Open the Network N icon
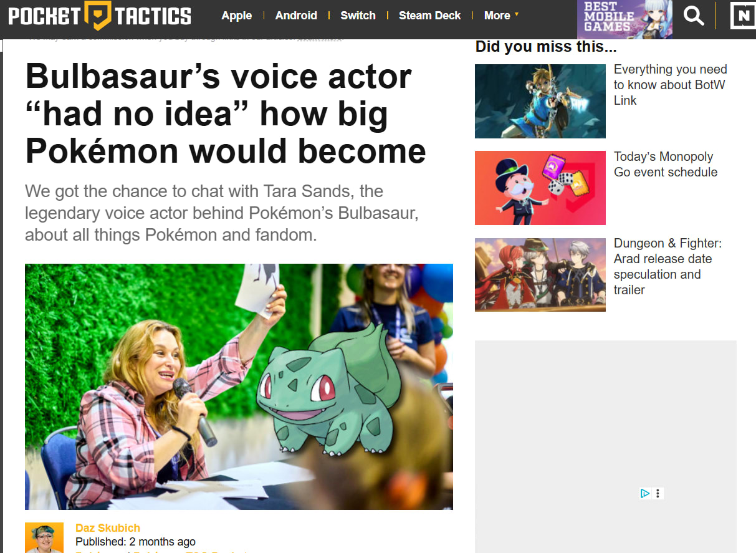756x553 pixels. click(742, 16)
